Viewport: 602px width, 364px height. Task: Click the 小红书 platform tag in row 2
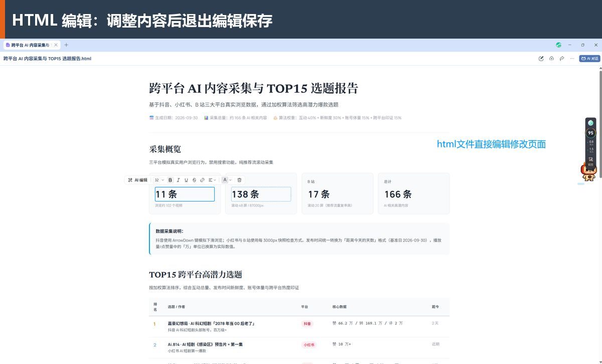click(x=309, y=345)
